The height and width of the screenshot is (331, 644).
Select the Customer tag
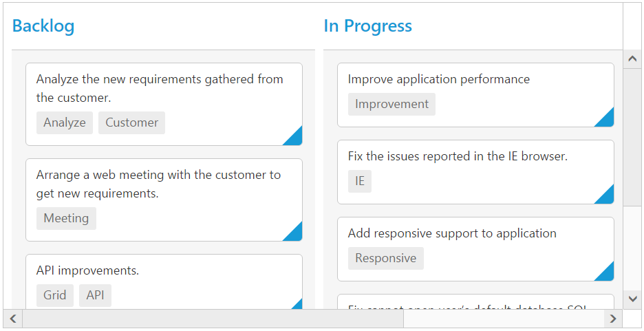coord(131,122)
